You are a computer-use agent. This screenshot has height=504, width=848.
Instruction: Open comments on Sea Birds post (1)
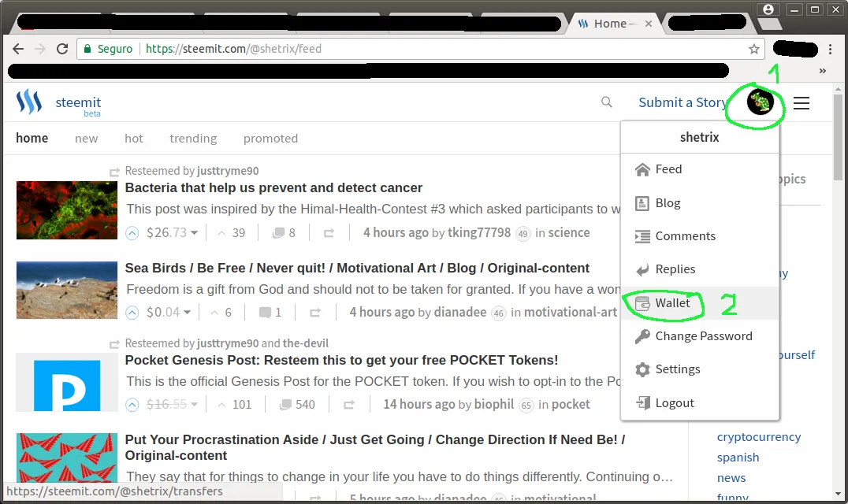point(270,312)
